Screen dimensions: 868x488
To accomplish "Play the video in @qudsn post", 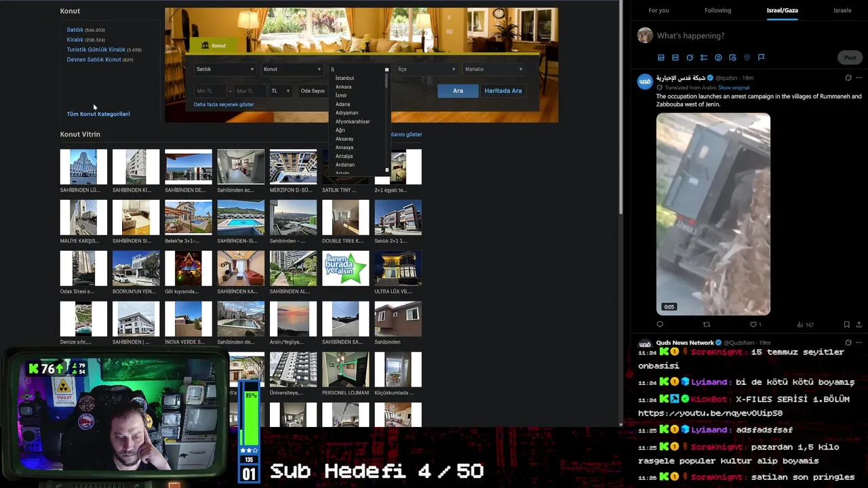I will click(x=713, y=214).
